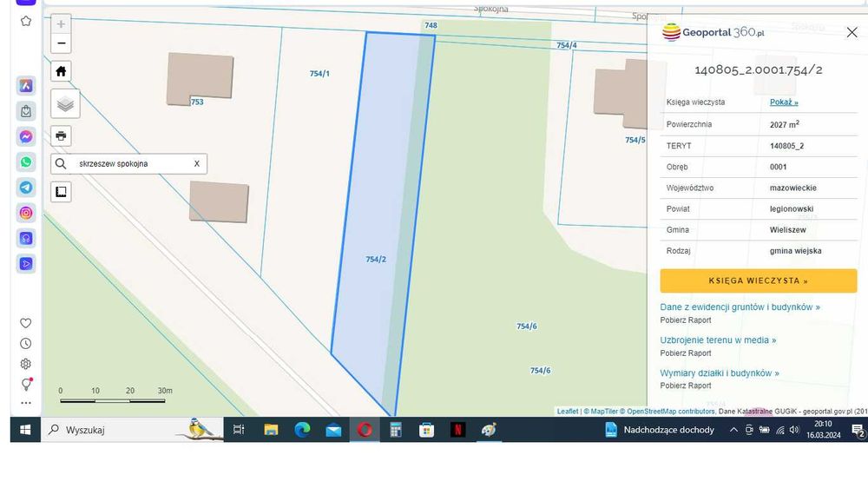The image size is (868, 488).
Task: Close the Geoportal360 parcel info panel
Action: tap(852, 33)
